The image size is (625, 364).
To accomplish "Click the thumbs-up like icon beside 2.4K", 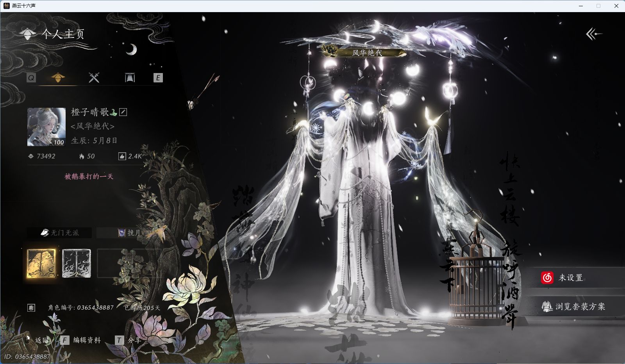I will point(122,156).
